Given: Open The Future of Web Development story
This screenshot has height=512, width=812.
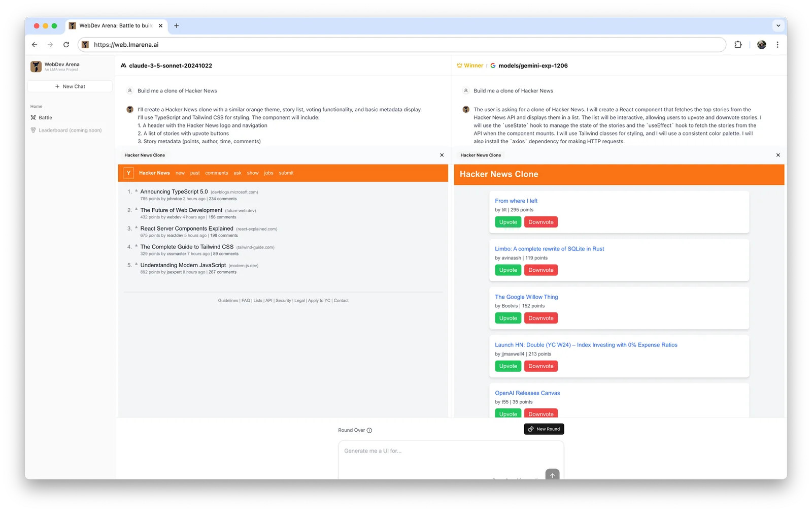Looking at the screenshot, I should point(181,210).
